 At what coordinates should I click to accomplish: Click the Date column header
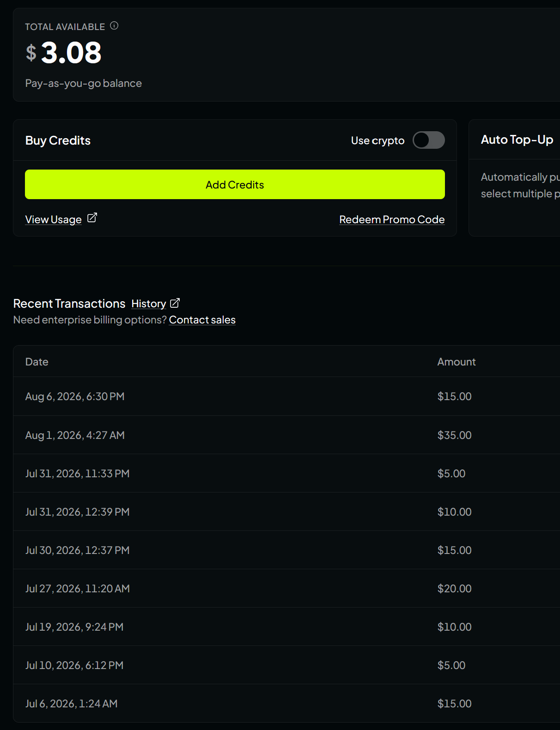tap(37, 362)
